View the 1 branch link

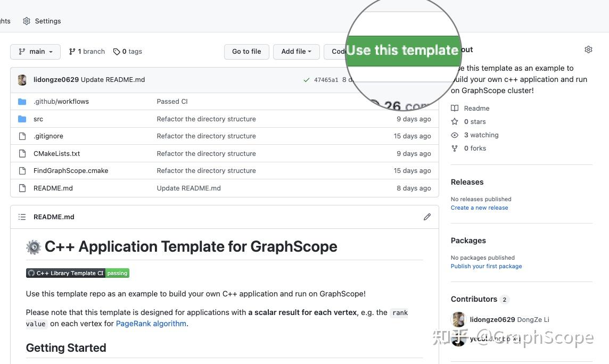pyautogui.click(x=87, y=52)
